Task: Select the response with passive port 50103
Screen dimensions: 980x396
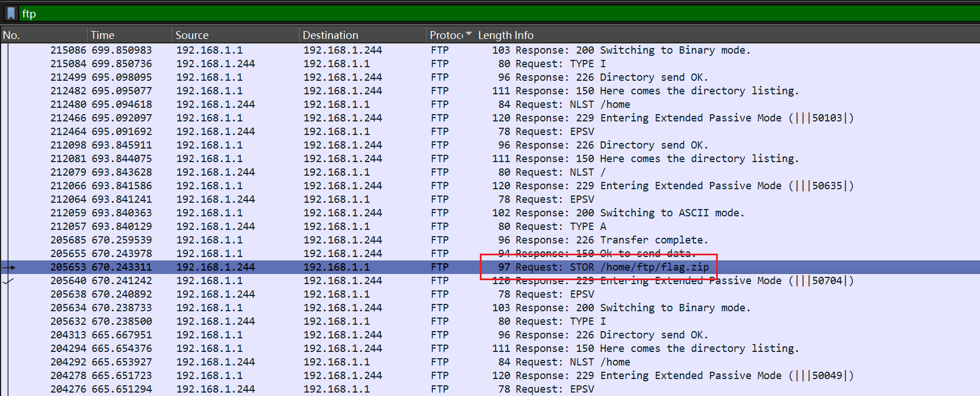Action: (684, 118)
